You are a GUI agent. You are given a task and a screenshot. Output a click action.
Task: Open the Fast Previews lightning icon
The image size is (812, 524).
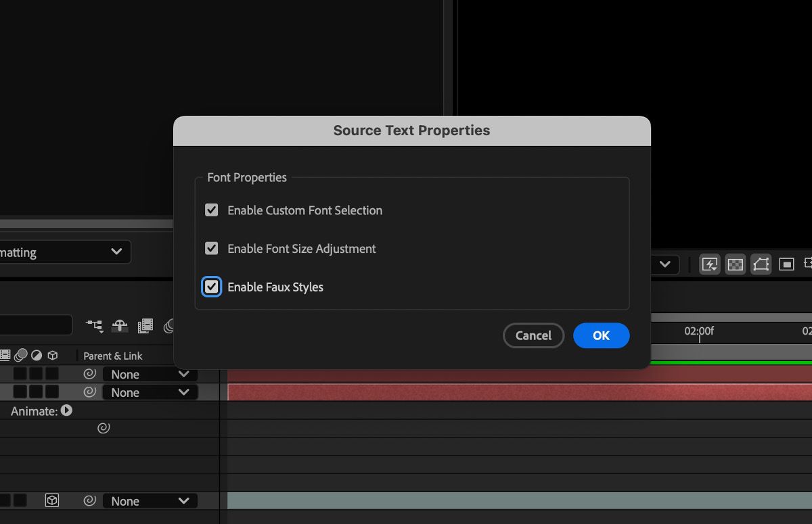coord(709,264)
